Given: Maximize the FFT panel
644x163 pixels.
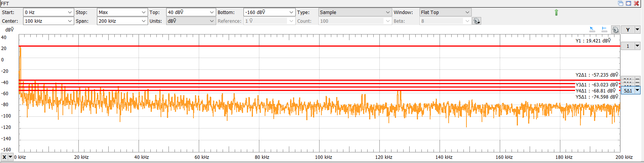Looking at the screenshot, I should pos(628,3).
